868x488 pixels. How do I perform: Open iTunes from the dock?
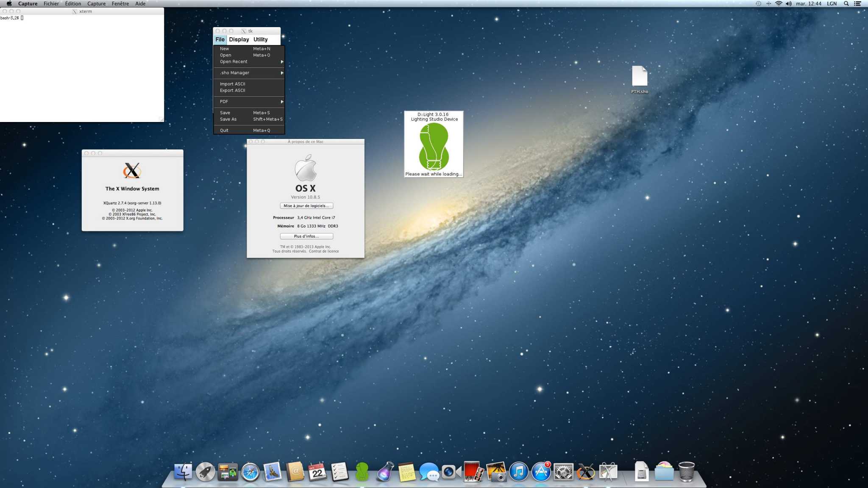(x=518, y=472)
